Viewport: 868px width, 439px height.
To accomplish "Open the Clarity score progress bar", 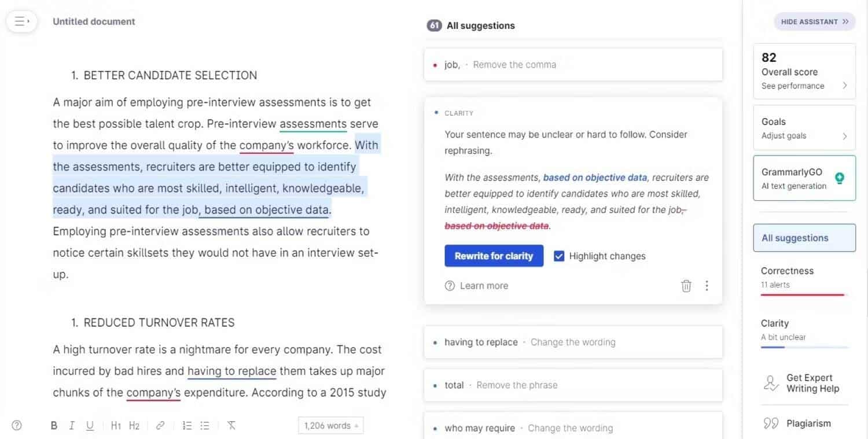I will 804,347.
